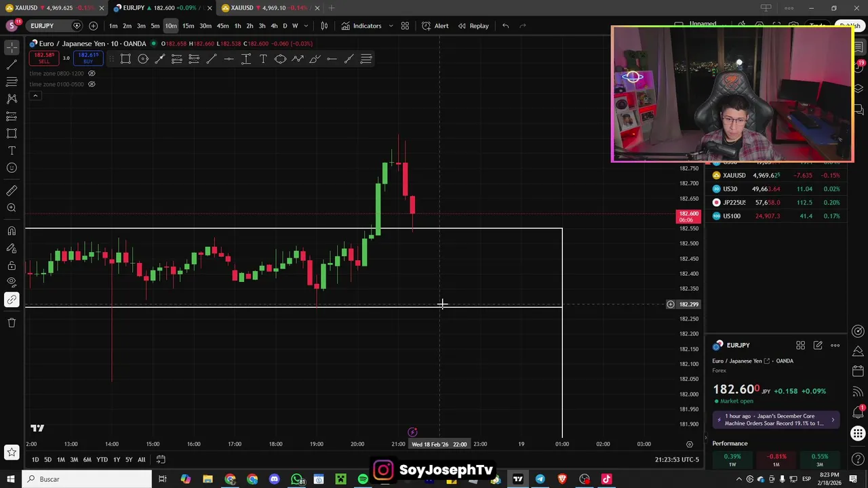This screenshot has width=868, height=488.
Task: Click the link drawings sync icon
Action: coord(12,300)
